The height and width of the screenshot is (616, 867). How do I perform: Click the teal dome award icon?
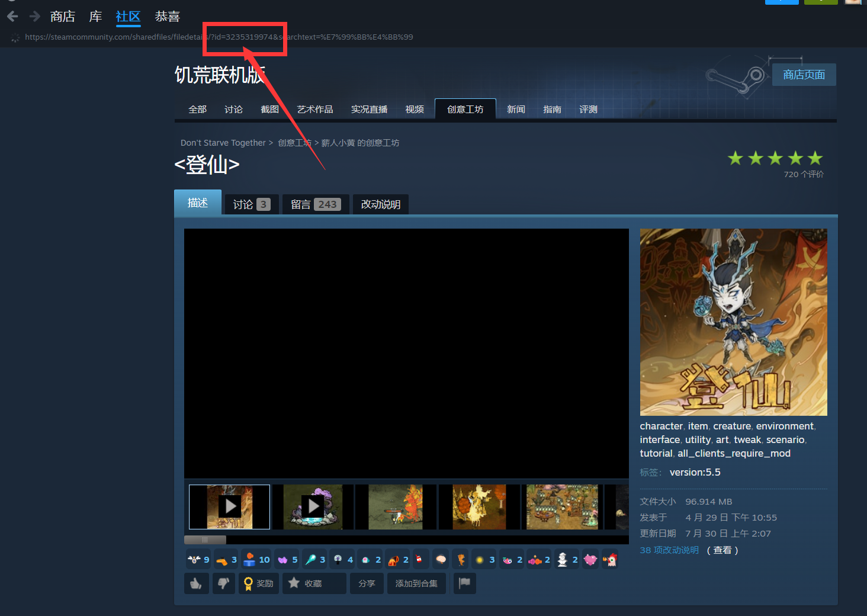371,560
